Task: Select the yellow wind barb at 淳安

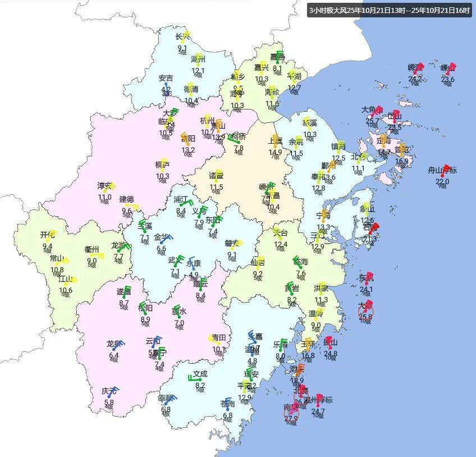Action: click(111, 188)
